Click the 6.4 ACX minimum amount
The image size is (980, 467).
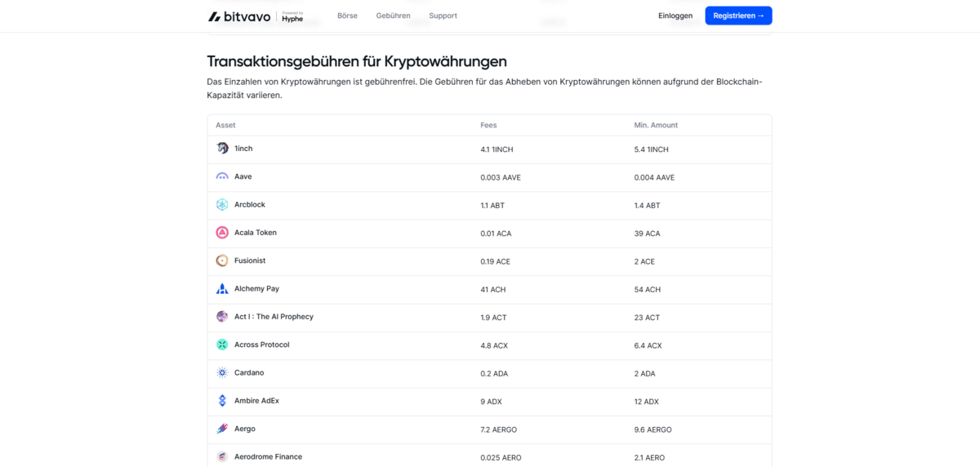648,345
